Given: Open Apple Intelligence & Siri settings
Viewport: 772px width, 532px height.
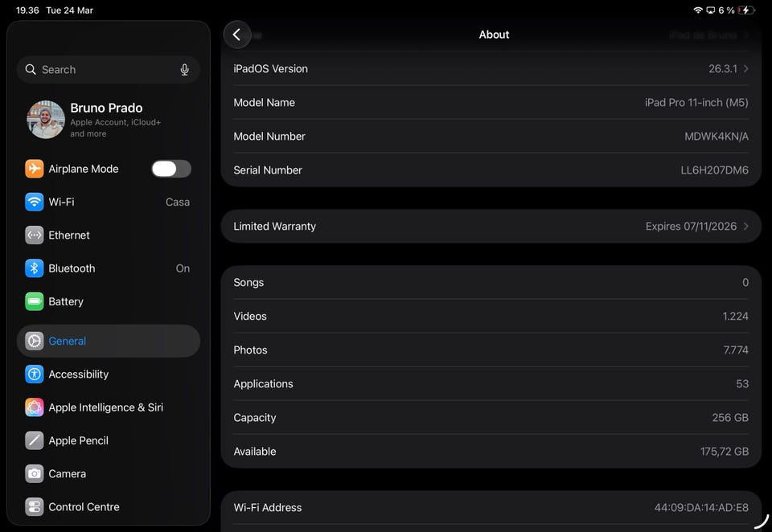Looking at the screenshot, I should (109, 407).
